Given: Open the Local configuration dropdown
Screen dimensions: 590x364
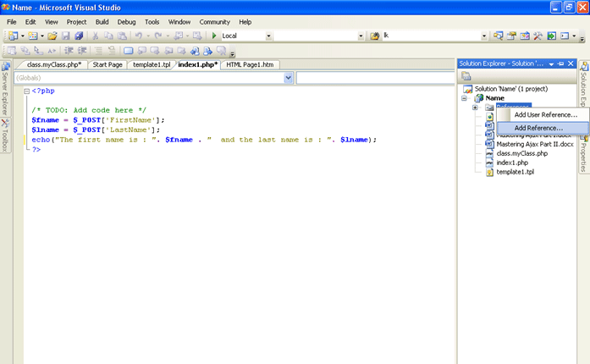Looking at the screenshot, I should [x=269, y=36].
